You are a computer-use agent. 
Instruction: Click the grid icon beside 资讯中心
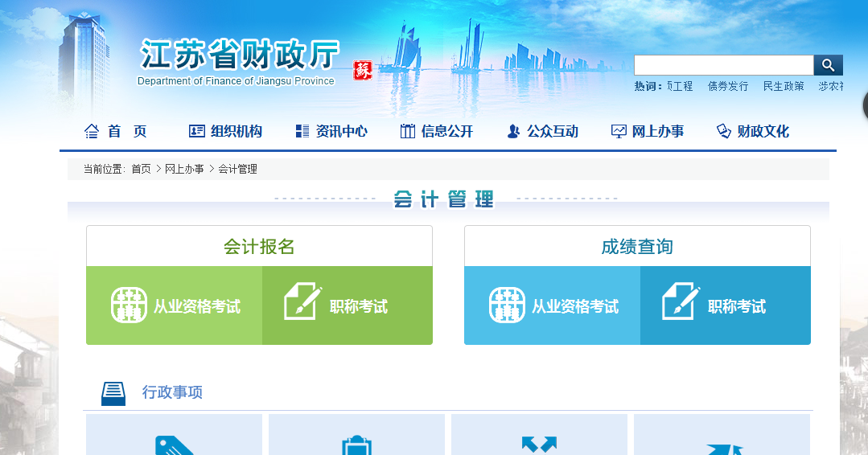[x=302, y=132]
